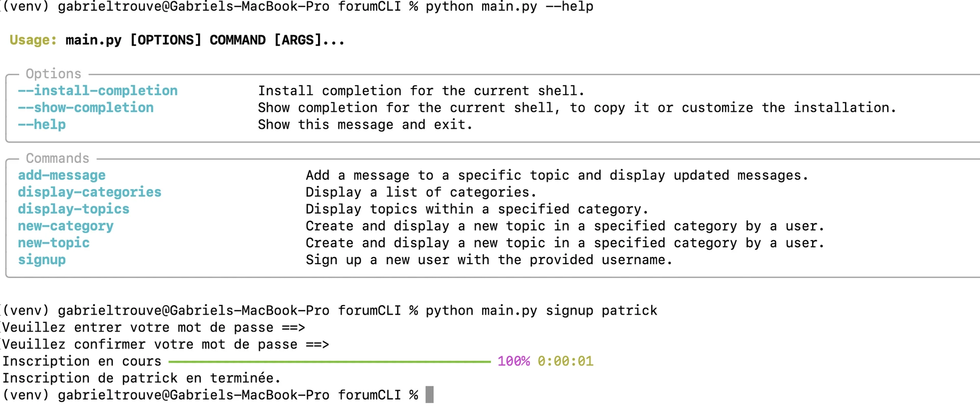Image resolution: width=980 pixels, height=419 pixels.
Task: Click the 0:00:01 elapsed time
Action: click(565, 361)
